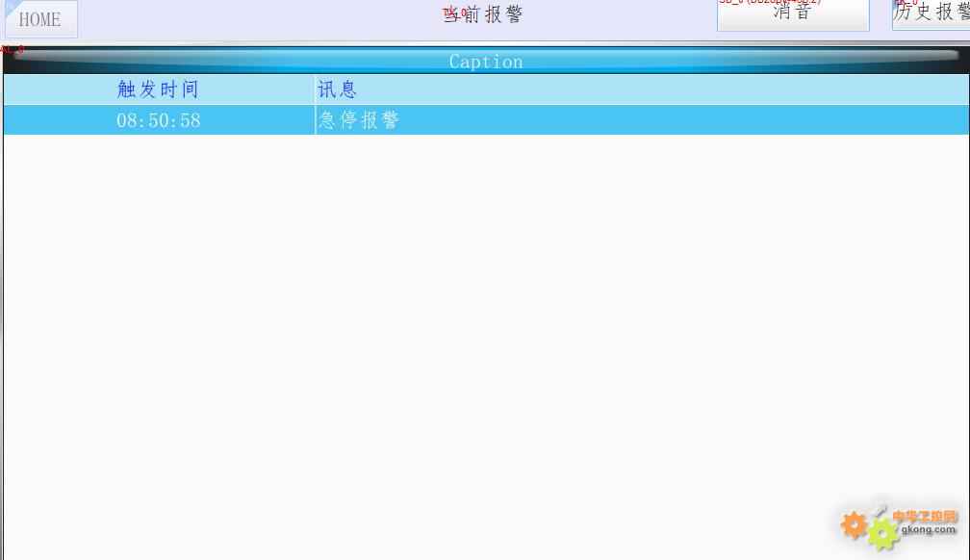Click the red TX_0 tag on title
This screenshot has height=560, width=970.
point(454,13)
